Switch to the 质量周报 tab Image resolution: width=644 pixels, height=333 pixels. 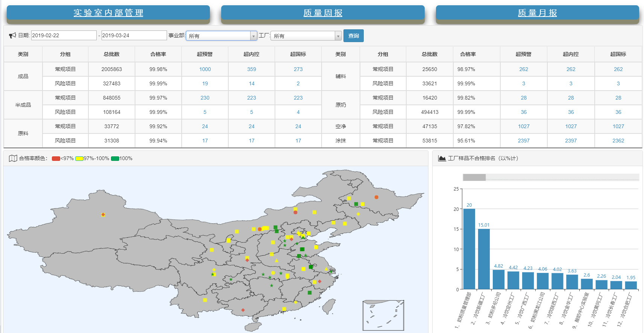323,13
